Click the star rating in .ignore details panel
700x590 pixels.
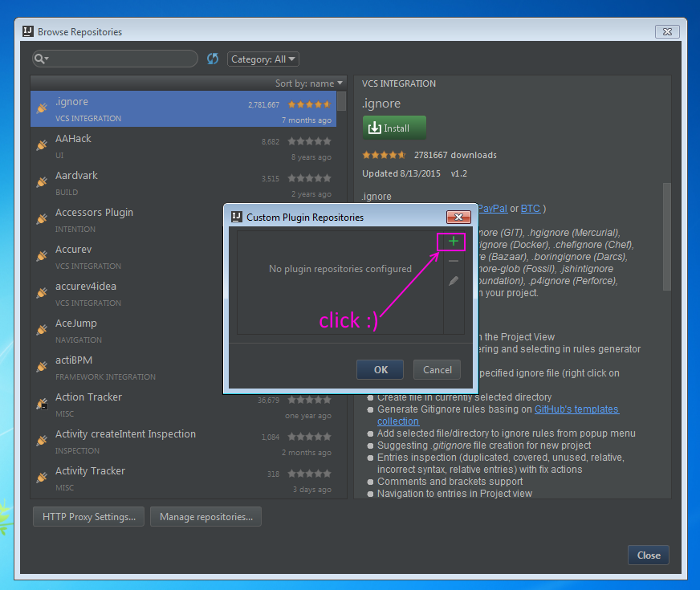click(x=384, y=155)
